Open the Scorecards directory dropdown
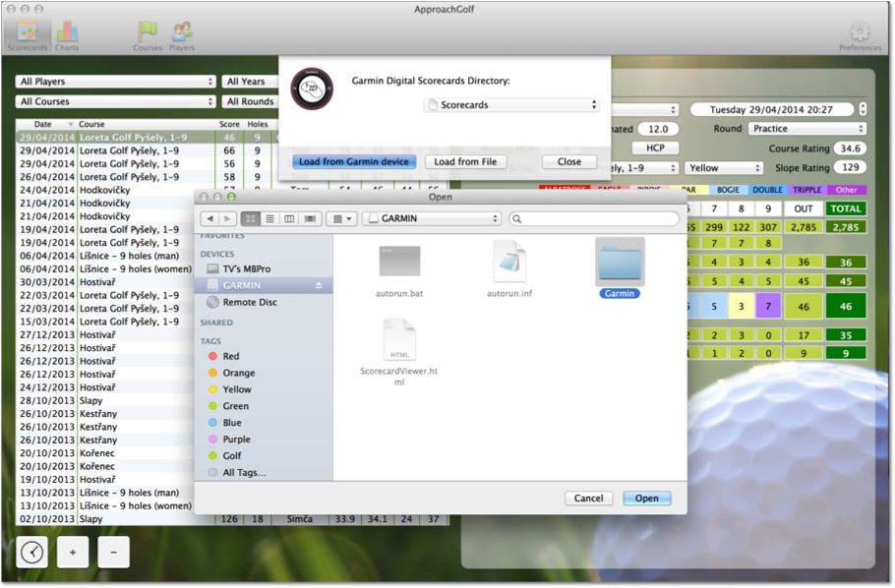Viewport: 895px width, 588px height. 511,105
